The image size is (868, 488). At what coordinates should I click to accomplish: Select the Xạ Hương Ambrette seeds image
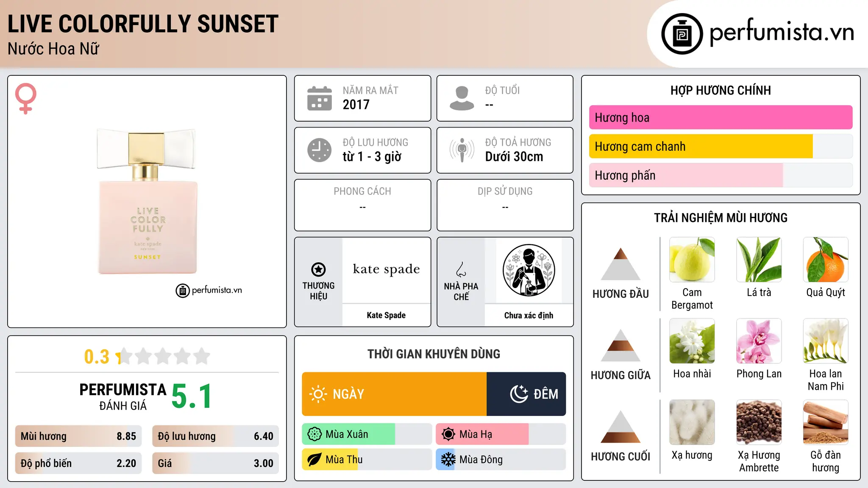(x=759, y=422)
